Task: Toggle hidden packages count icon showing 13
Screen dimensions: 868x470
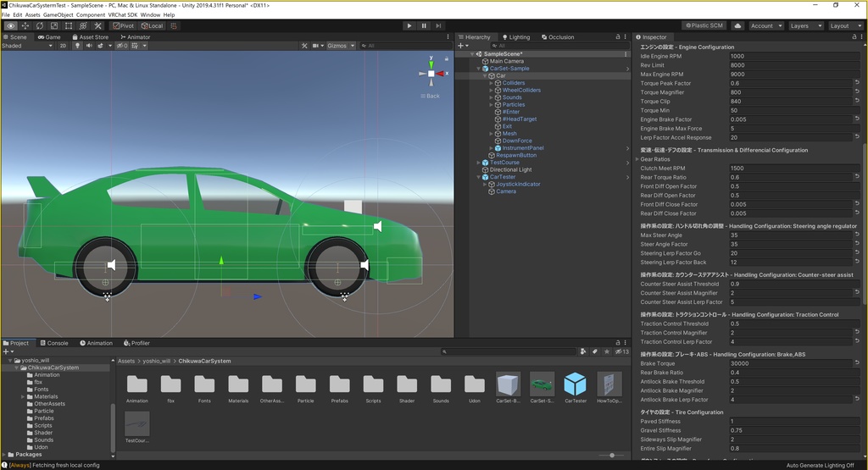Action: click(x=622, y=351)
